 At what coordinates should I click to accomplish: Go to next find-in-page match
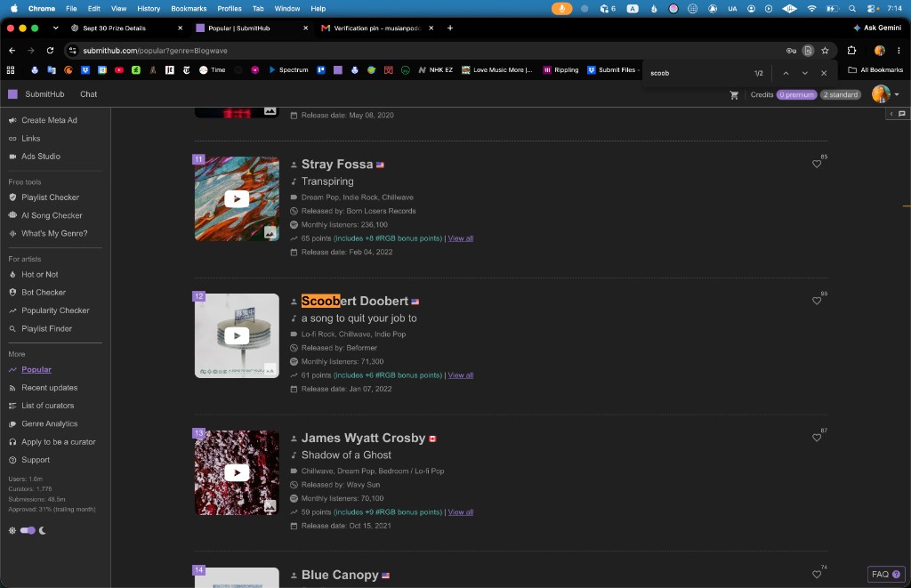[x=804, y=73]
